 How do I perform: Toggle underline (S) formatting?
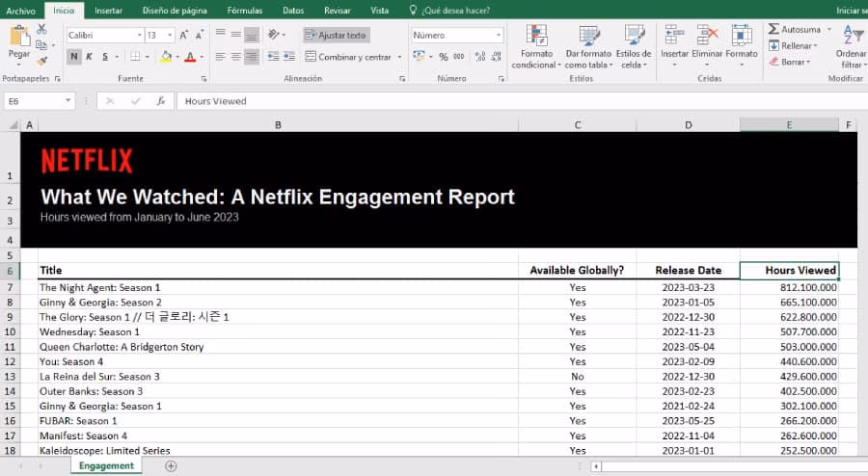pyautogui.click(x=104, y=57)
